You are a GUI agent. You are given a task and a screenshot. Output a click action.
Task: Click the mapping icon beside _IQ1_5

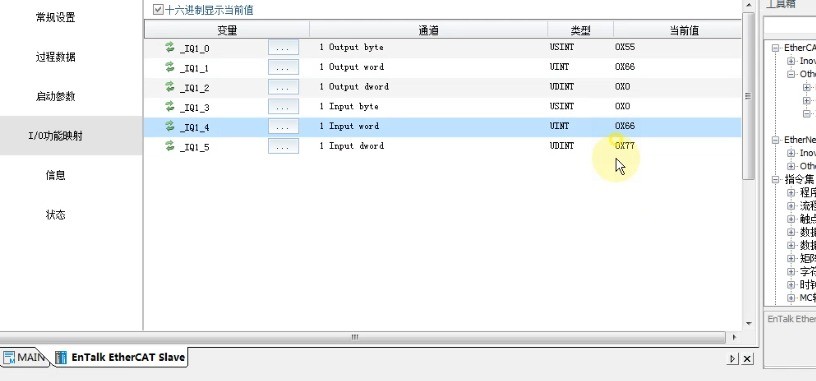click(170, 146)
